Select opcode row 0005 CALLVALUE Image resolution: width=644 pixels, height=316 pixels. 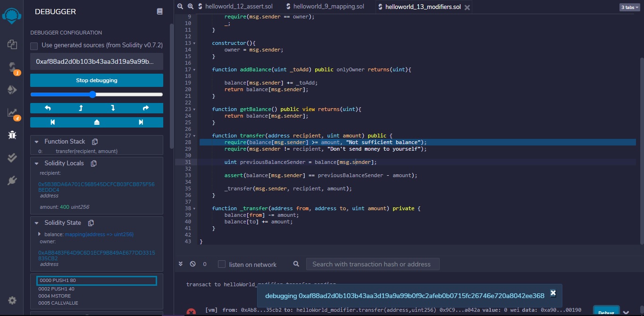pyautogui.click(x=58, y=303)
